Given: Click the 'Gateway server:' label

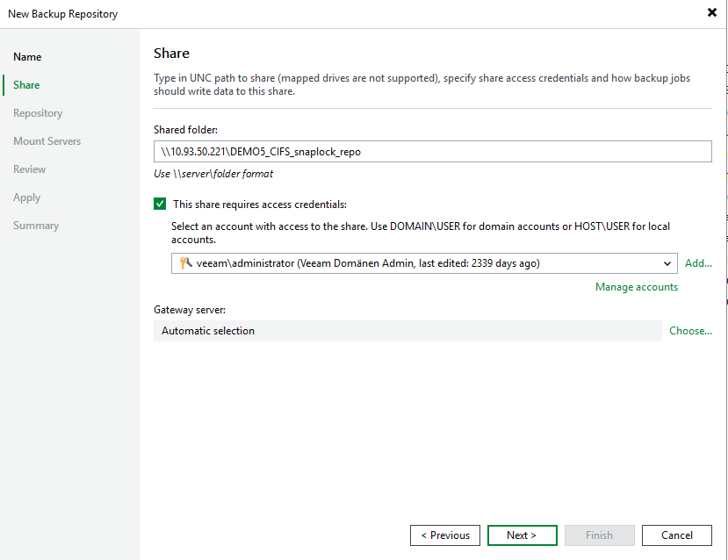Looking at the screenshot, I should [190, 310].
